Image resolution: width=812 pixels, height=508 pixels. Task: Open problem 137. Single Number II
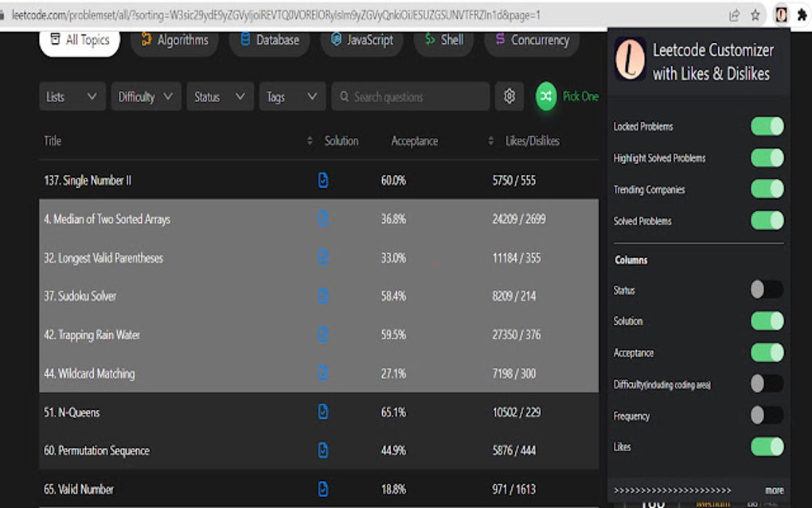(88, 180)
